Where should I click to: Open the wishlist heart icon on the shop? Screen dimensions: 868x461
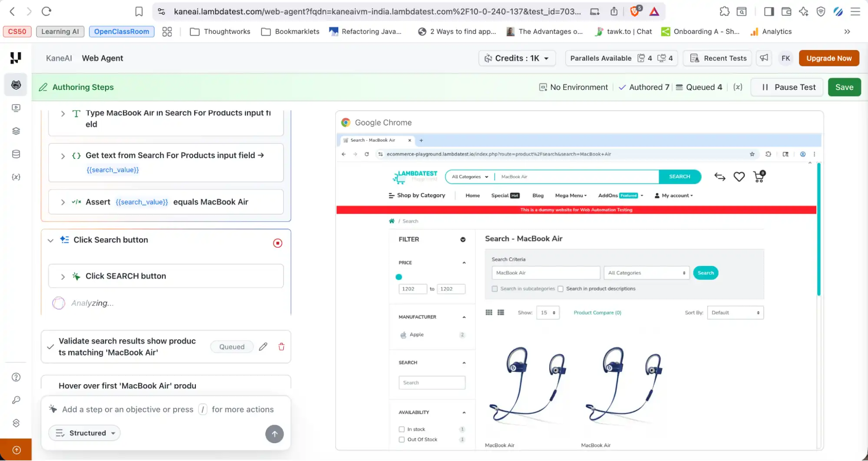(x=739, y=176)
